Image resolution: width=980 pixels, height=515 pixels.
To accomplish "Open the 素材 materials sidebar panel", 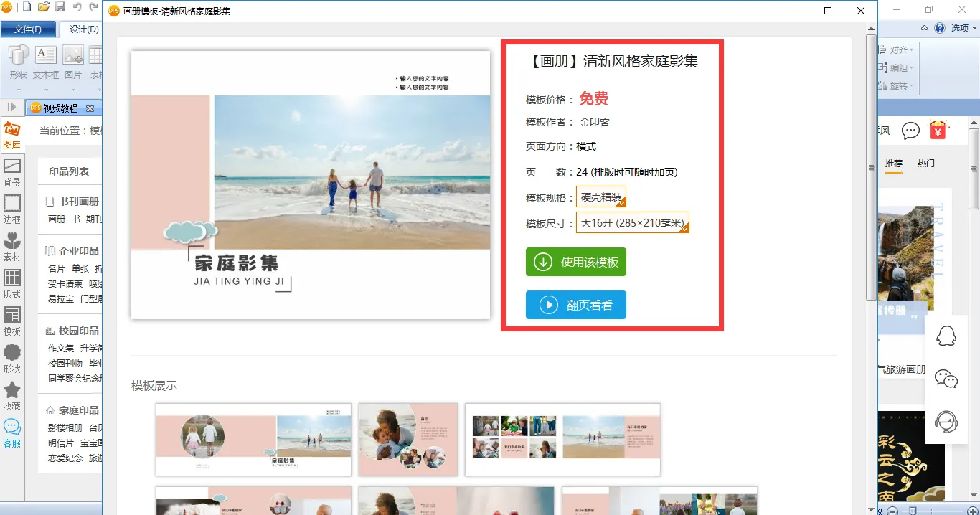I will (12, 247).
